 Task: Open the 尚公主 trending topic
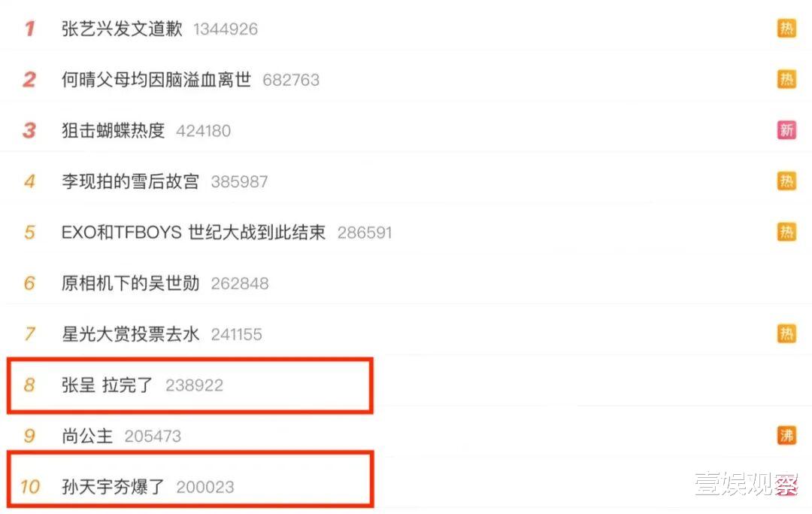click(87, 436)
